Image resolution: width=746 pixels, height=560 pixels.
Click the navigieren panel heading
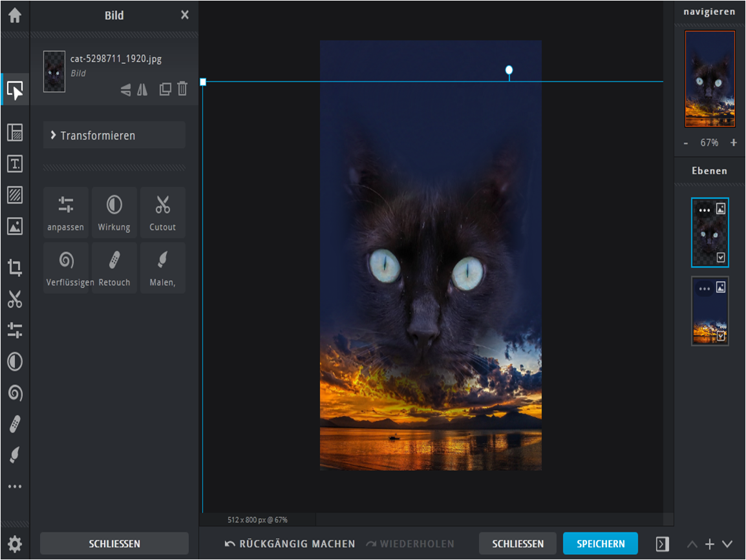click(x=709, y=12)
